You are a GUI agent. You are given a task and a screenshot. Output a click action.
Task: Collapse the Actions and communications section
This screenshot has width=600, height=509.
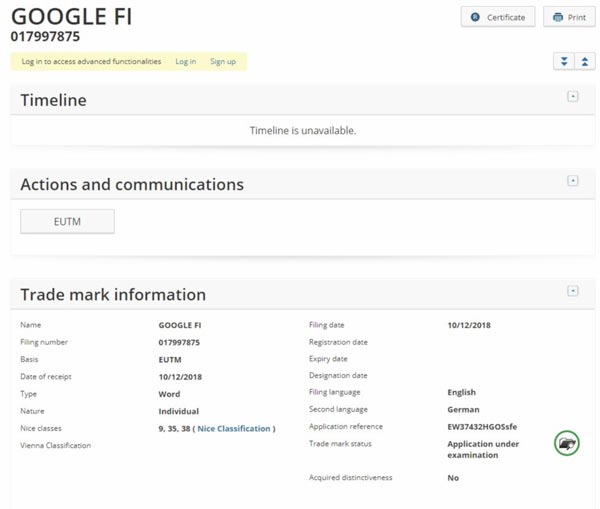[572, 181]
